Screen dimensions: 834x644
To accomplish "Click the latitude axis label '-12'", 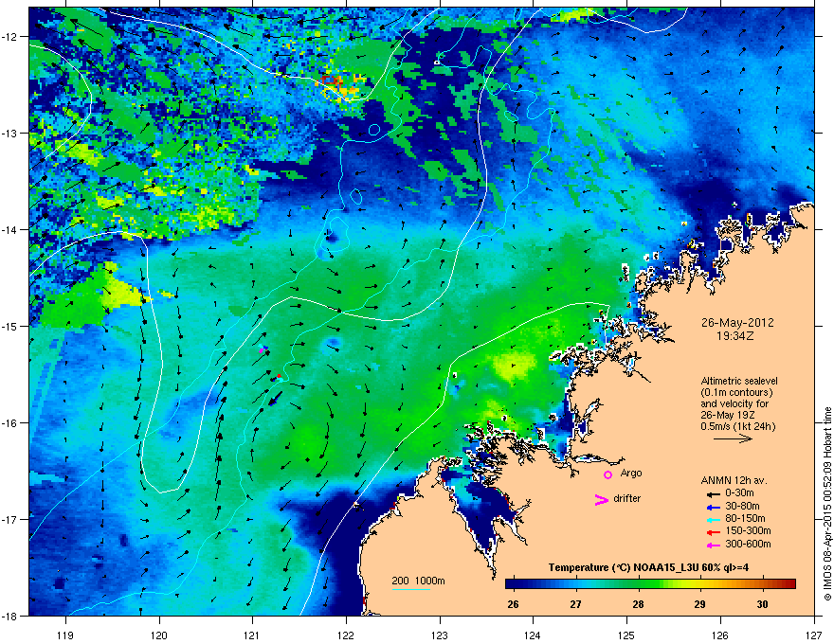I will [x=10, y=37].
